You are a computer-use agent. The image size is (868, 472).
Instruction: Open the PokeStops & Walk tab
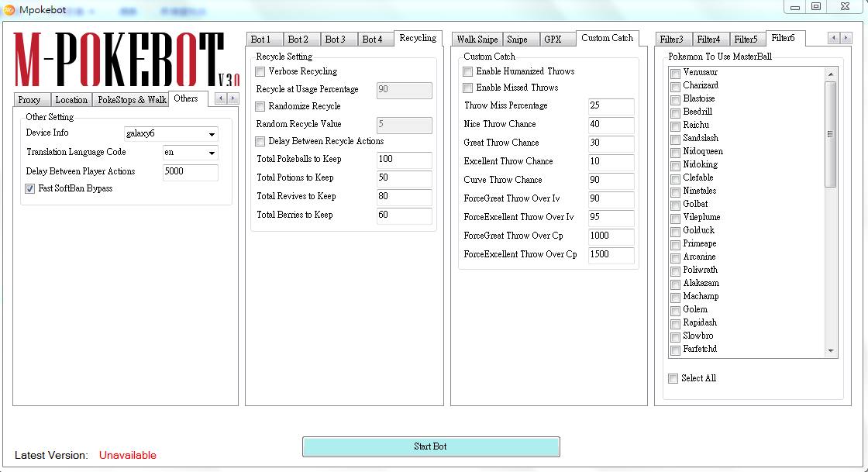click(x=132, y=100)
